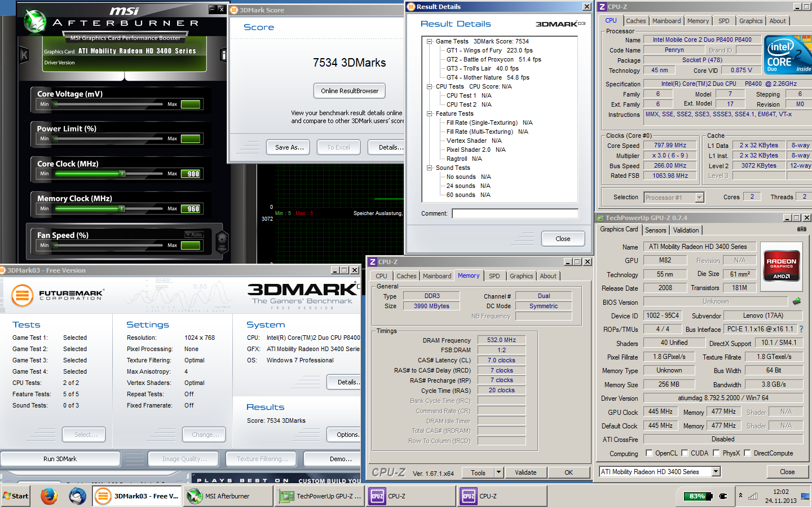The width and height of the screenshot is (812, 508).
Task: Open the CPU-Z Processor #1 selection dropdown
Action: point(700,197)
